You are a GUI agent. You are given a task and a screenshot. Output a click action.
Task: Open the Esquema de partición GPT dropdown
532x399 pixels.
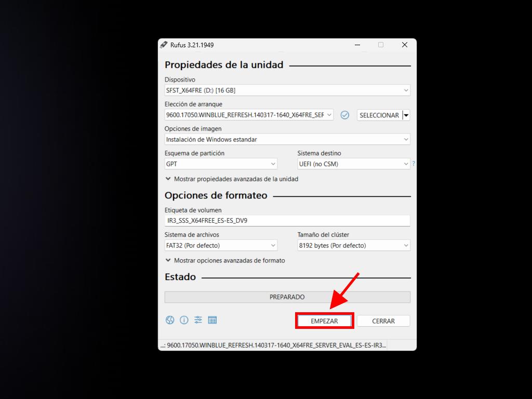(x=221, y=164)
